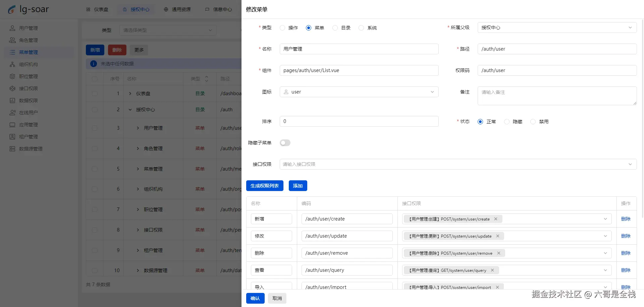
Task: Expand the 仪表盘 tree row
Action: point(130,94)
